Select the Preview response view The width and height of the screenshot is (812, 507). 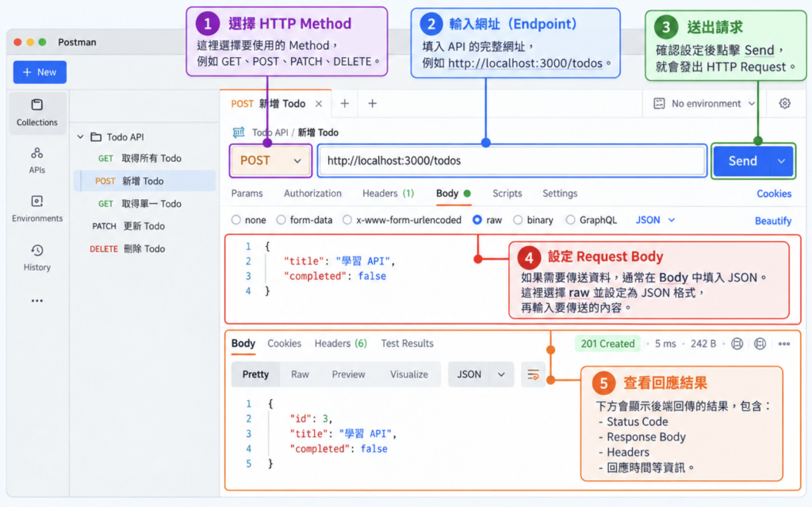[349, 374]
